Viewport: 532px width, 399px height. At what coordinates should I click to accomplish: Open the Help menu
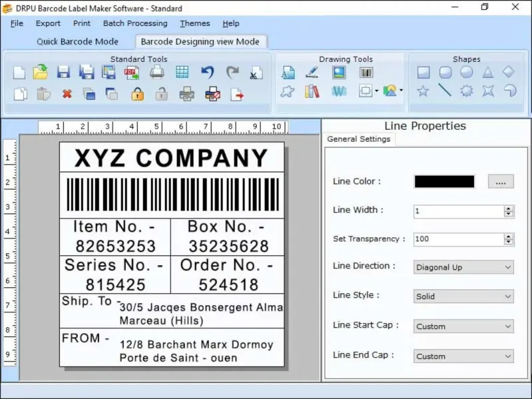pyautogui.click(x=231, y=23)
